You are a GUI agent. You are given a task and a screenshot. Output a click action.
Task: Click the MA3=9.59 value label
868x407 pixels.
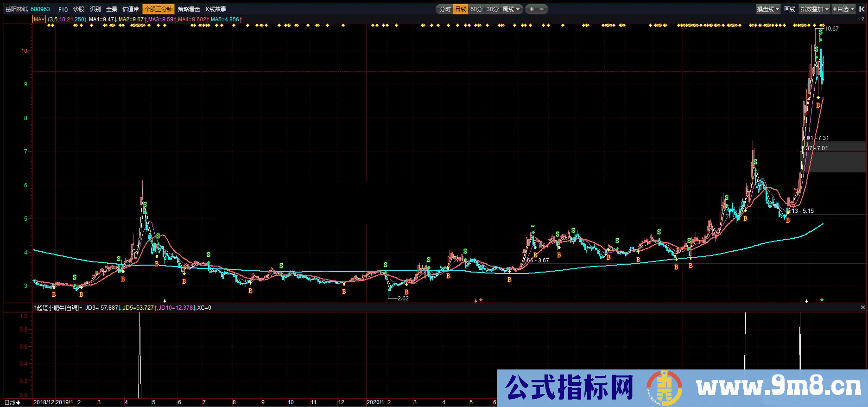point(161,19)
